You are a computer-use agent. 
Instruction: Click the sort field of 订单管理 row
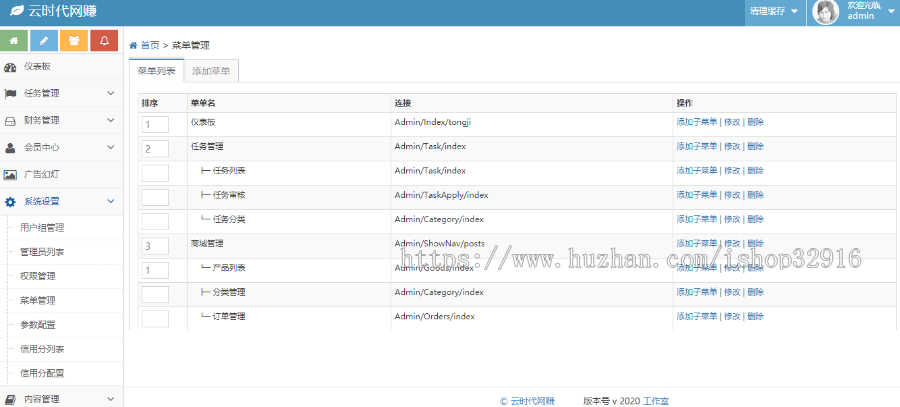(x=155, y=319)
